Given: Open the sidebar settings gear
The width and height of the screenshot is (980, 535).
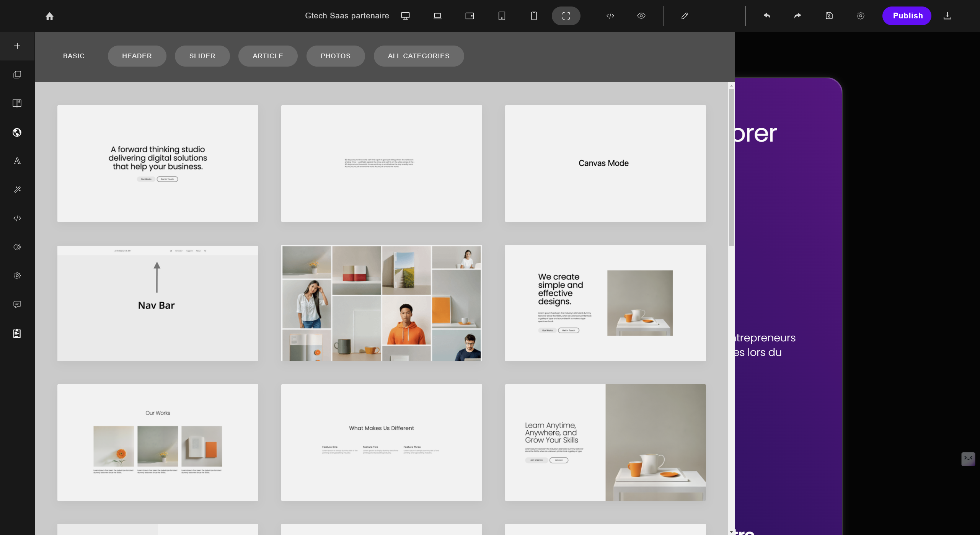Looking at the screenshot, I should (17, 276).
